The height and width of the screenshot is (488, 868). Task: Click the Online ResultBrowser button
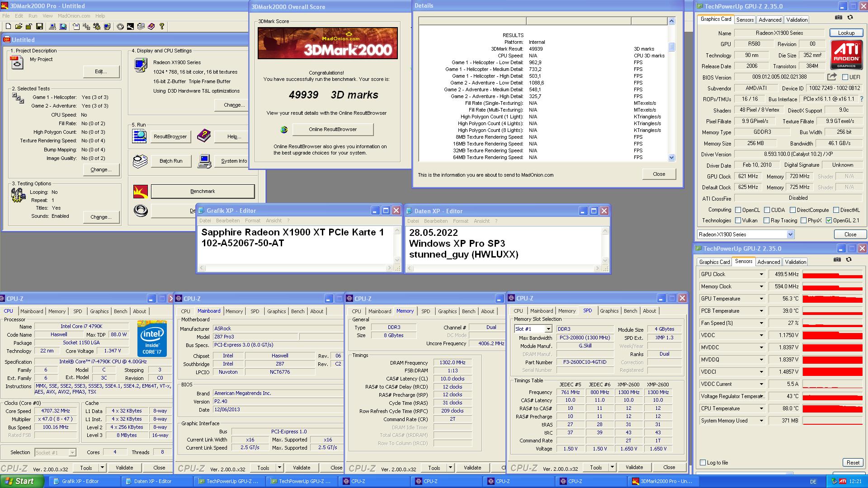[x=333, y=130]
